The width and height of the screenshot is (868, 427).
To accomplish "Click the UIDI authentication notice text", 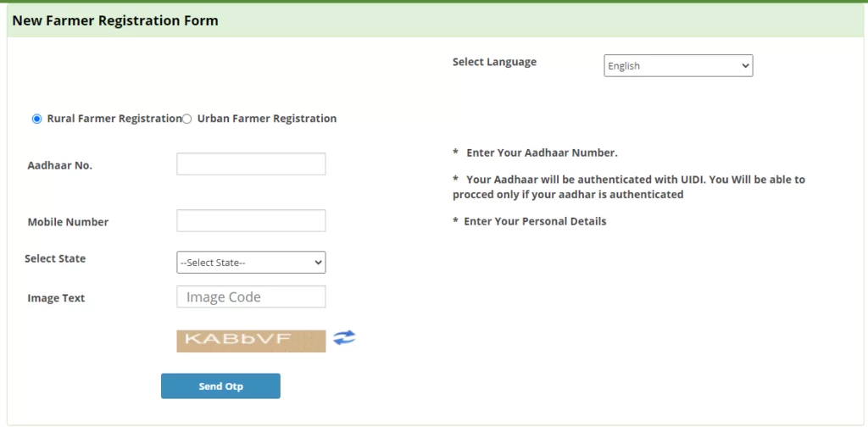I will (x=629, y=187).
